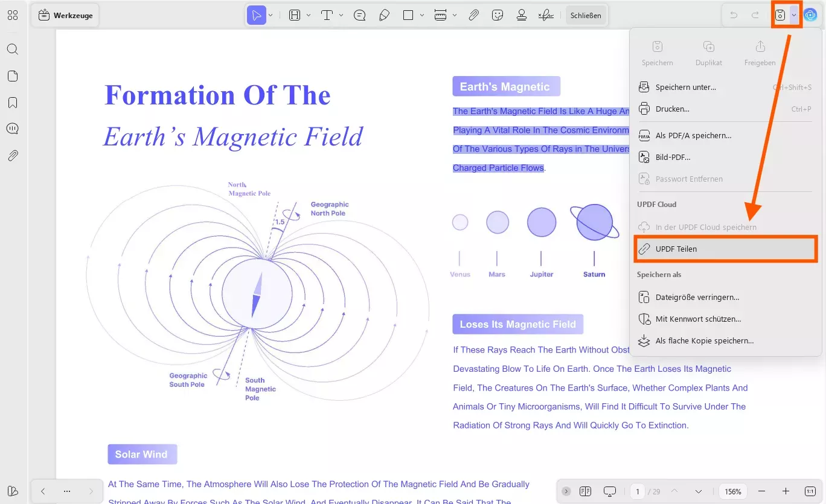Expand the shape tool dropdown arrow
This screenshot has width=826, height=504.
tap(422, 16)
